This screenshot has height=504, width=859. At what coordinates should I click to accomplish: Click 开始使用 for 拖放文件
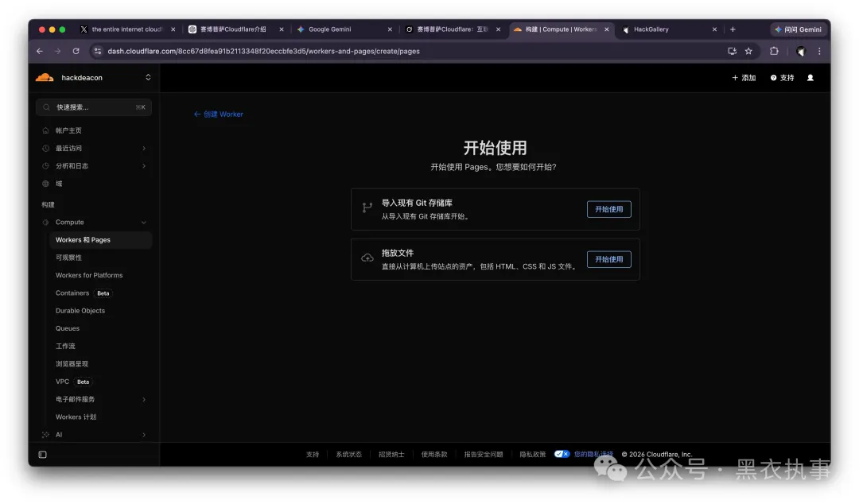[x=608, y=259]
